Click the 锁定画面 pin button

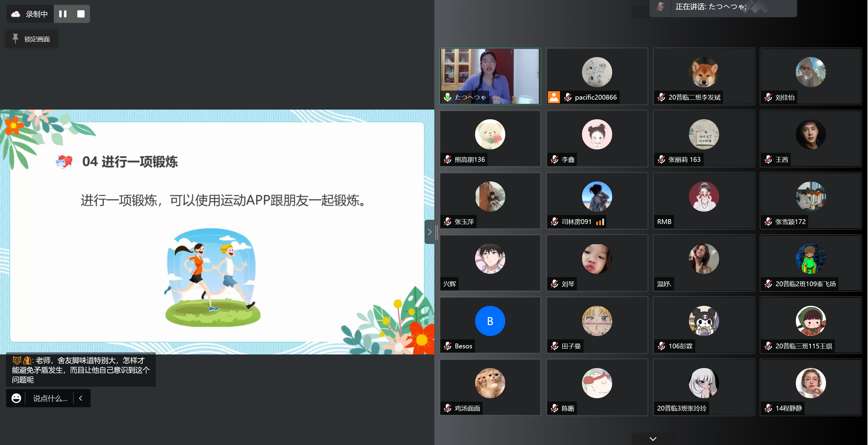[x=31, y=39]
